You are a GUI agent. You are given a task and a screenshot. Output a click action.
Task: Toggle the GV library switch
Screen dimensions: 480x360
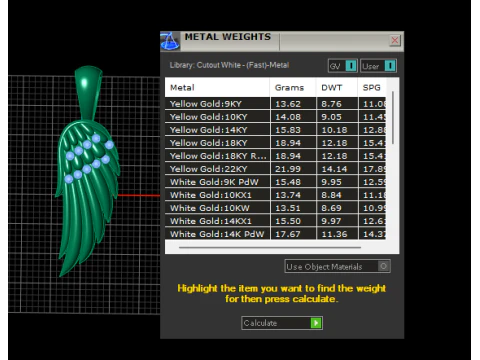point(343,66)
